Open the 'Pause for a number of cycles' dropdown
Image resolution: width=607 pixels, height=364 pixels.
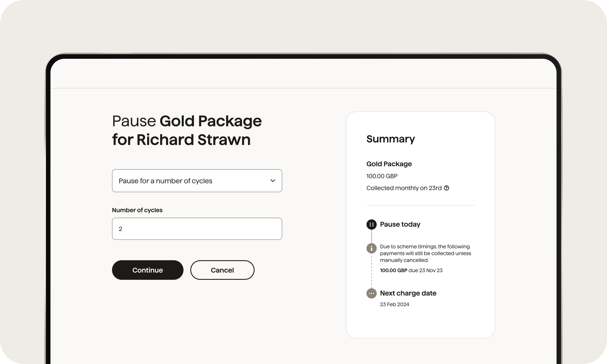click(197, 181)
